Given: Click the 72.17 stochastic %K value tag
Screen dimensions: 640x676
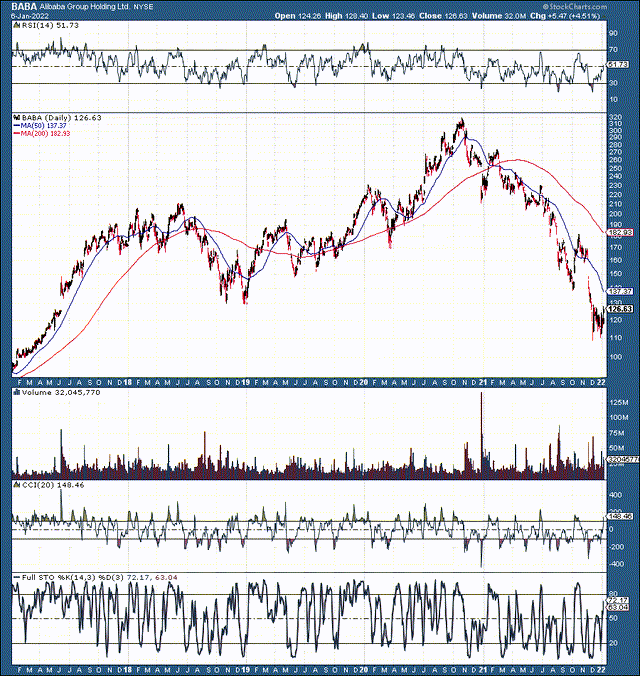Looking at the screenshot, I should point(618,601).
